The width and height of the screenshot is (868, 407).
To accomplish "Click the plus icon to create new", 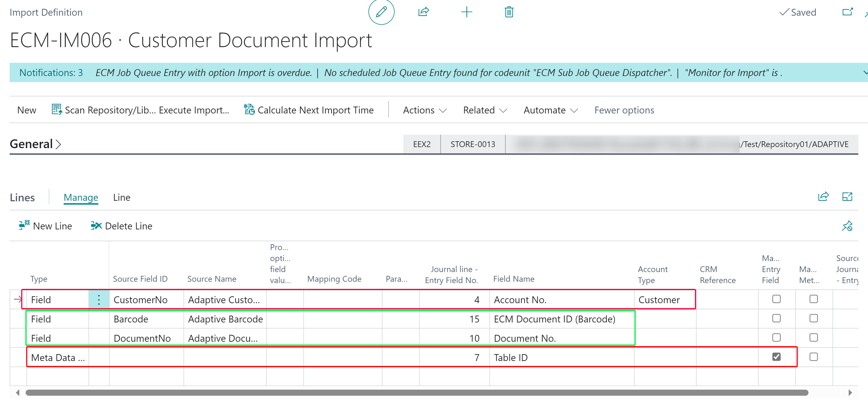I will pos(466,12).
